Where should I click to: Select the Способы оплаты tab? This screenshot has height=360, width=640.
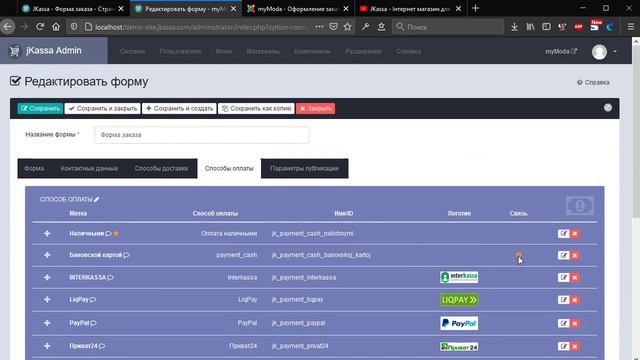pyautogui.click(x=229, y=168)
